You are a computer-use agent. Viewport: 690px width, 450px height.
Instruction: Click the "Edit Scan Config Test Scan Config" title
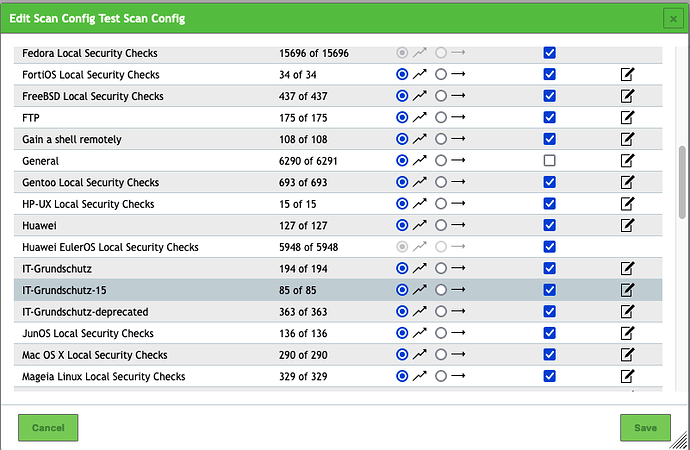coord(97,19)
